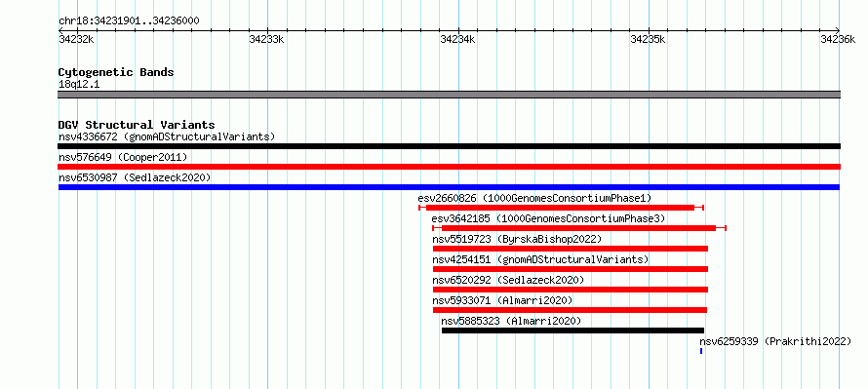Screen dimensions: 868x389
Task: Open esv3642185 (1000GenomesConsortiumPhase3) label
Action: click(x=548, y=218)
